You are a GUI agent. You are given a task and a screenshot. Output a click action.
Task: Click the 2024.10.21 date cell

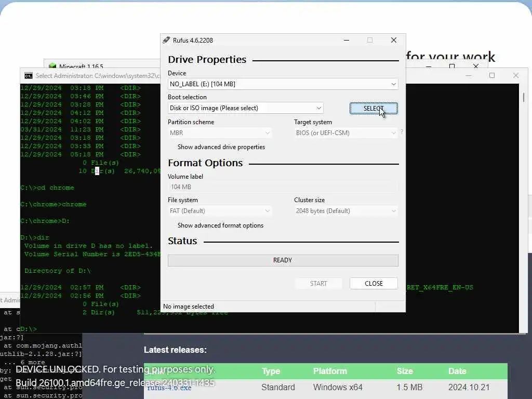[469, 387]
